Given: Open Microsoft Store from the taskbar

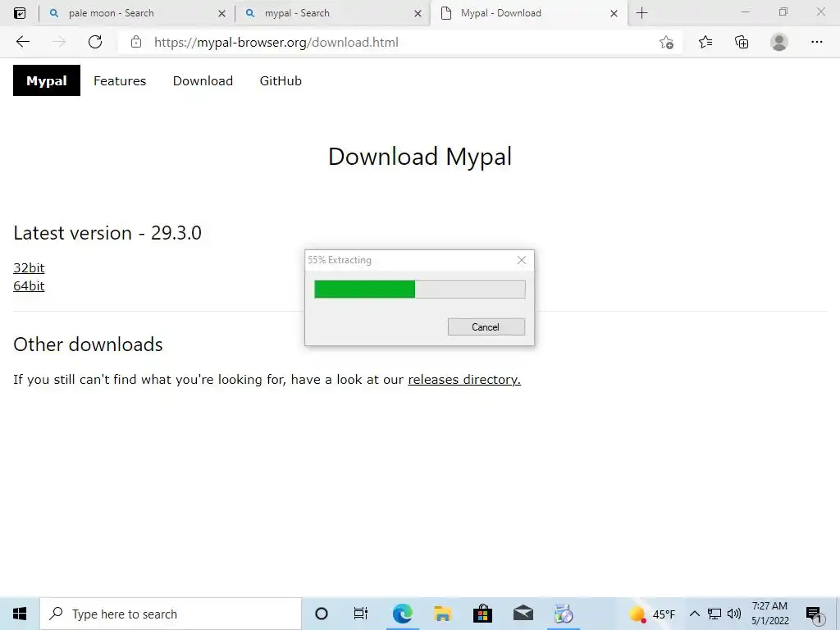Looking at the screenshot, I should pyautogui.click(x=482, y=614).
